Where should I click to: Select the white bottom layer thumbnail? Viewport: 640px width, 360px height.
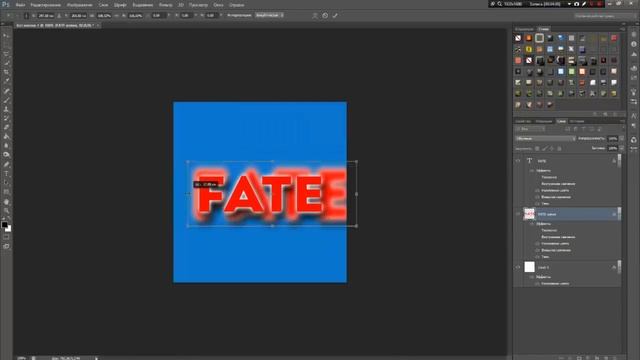pyautogui.click(x=529, y=267)
